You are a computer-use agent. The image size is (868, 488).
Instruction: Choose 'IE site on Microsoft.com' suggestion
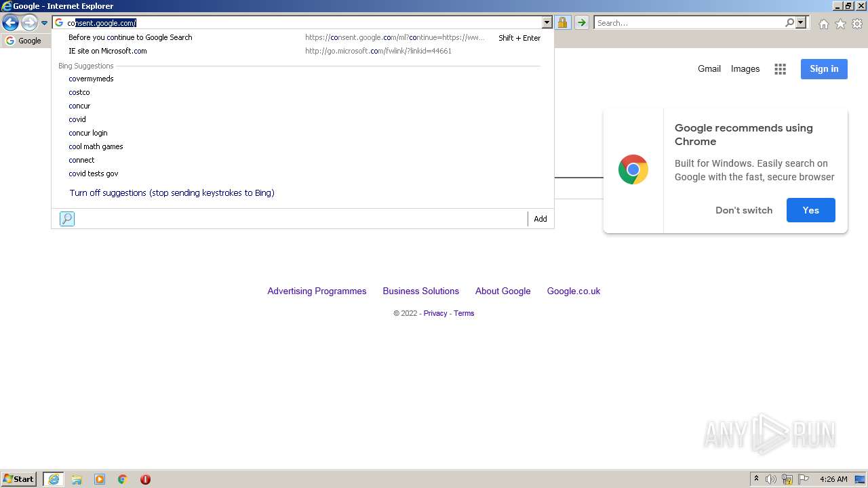click(302, 51)
